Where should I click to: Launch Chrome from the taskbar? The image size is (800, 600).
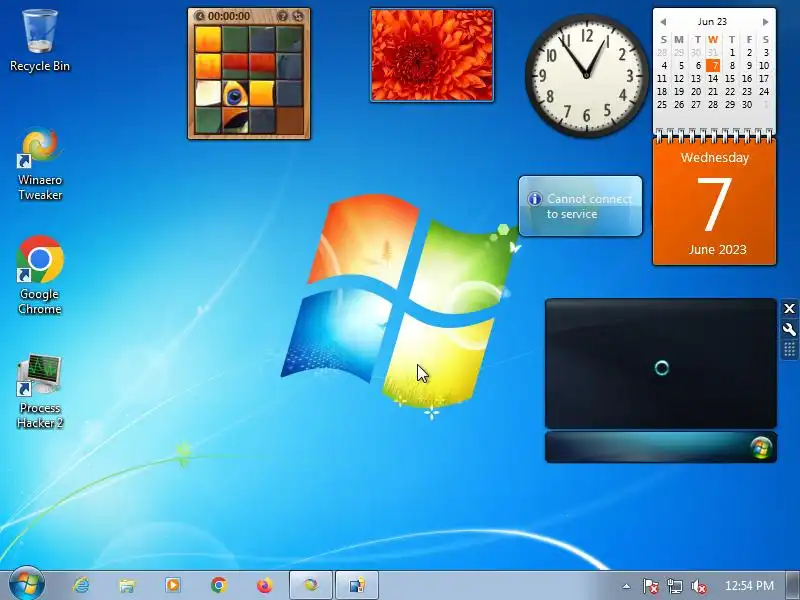click(218, 585)
